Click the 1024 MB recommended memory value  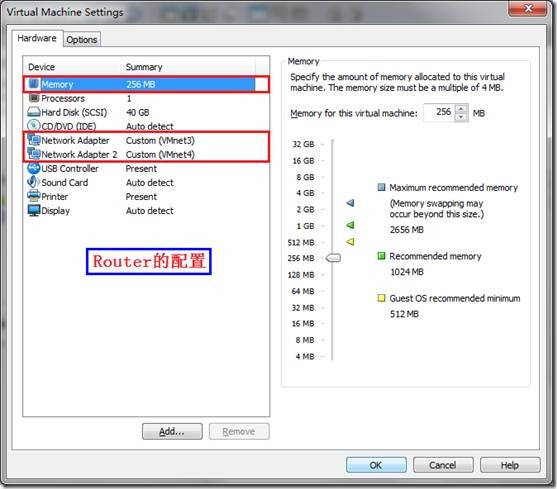pyautogui.click(x=407, y=272)
